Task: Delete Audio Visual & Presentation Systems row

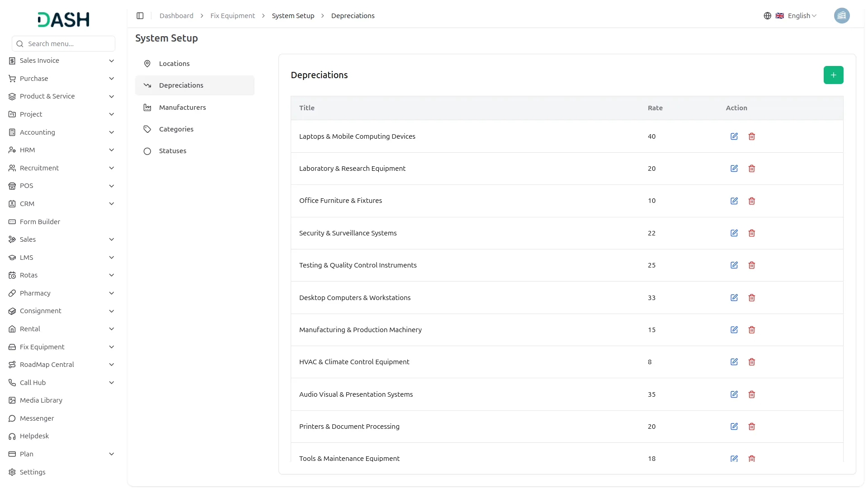Action: pos(751,394)
